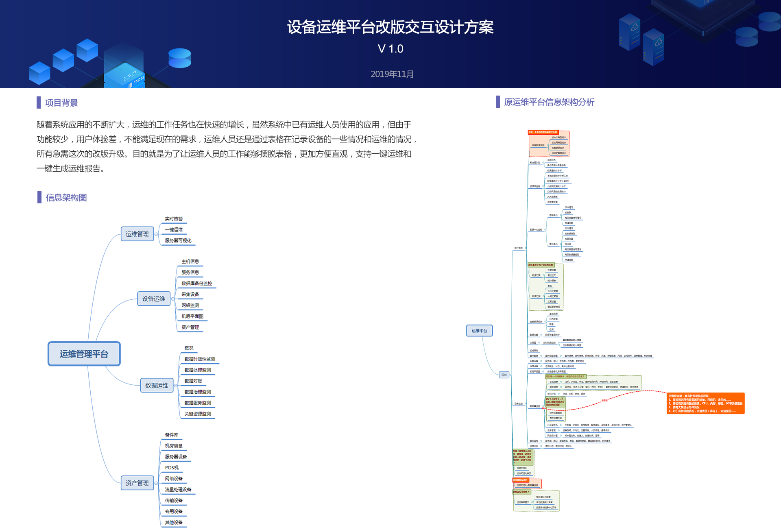Click the 数据时效性监测 leaf

point(200,359)
